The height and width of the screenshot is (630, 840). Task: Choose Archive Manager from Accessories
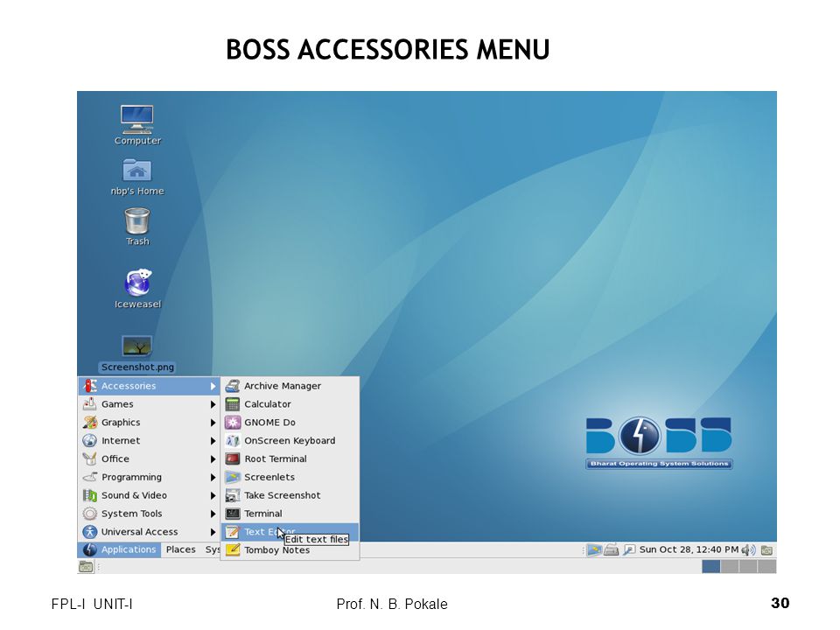click(x=290, y=386)
